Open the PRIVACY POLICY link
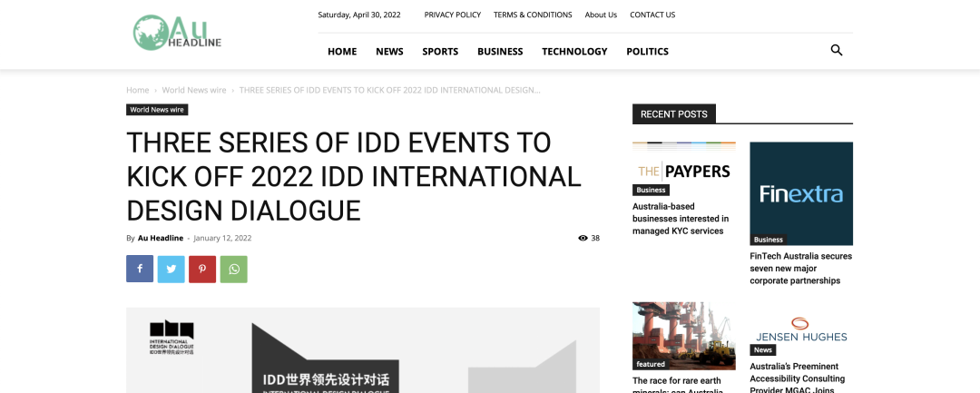980x393 pixels. click(453, 15)
